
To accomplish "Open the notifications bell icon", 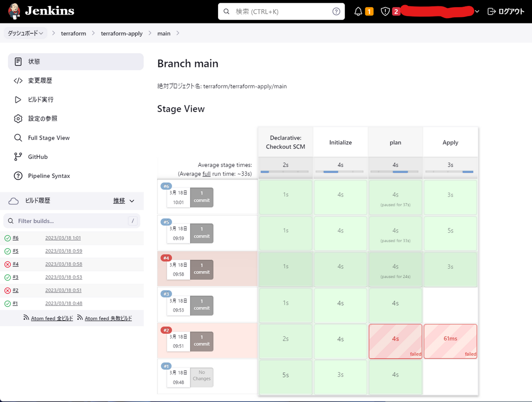I will pos(358,12).
